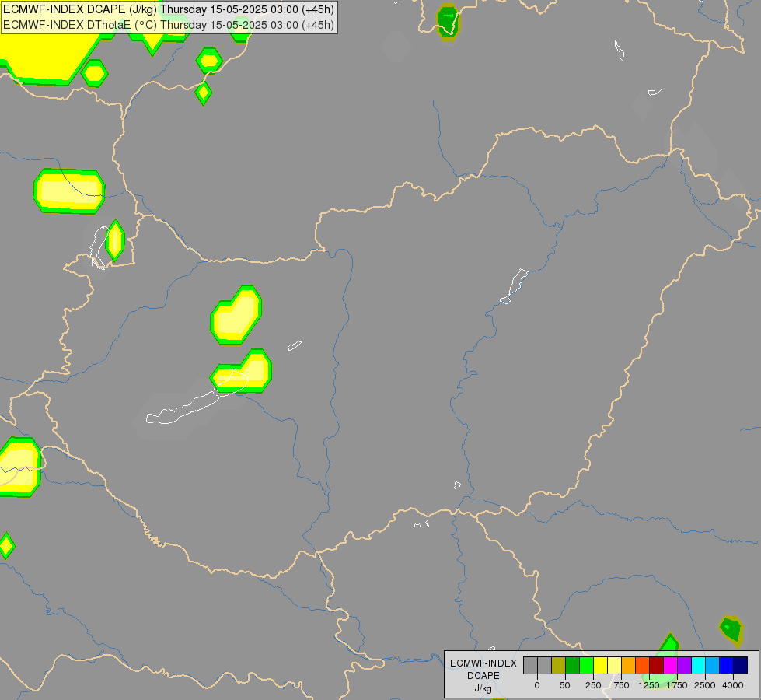The image size is (761, 700).
Task: Select the orange legend swatch
Action: pos(629,666)
